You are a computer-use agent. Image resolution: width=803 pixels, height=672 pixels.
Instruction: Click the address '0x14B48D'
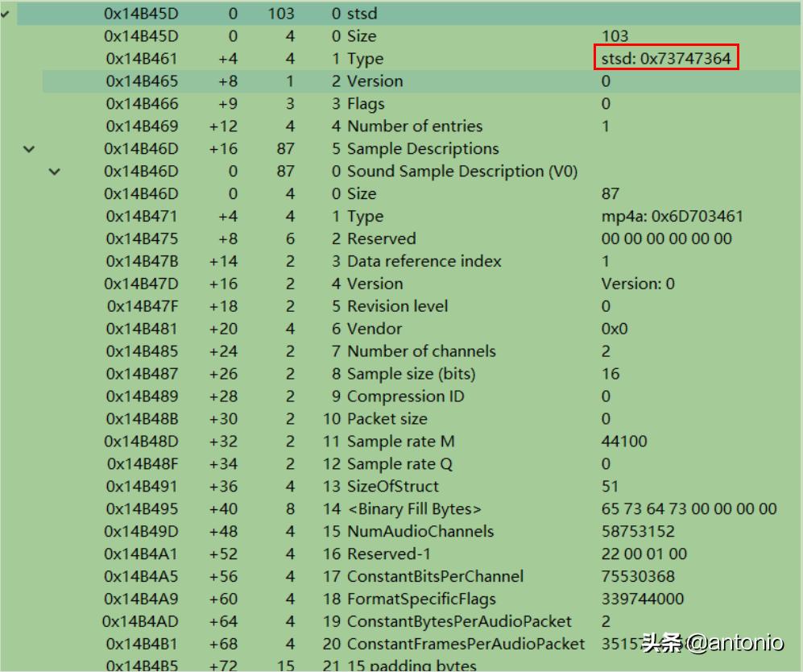pos(141,442)
